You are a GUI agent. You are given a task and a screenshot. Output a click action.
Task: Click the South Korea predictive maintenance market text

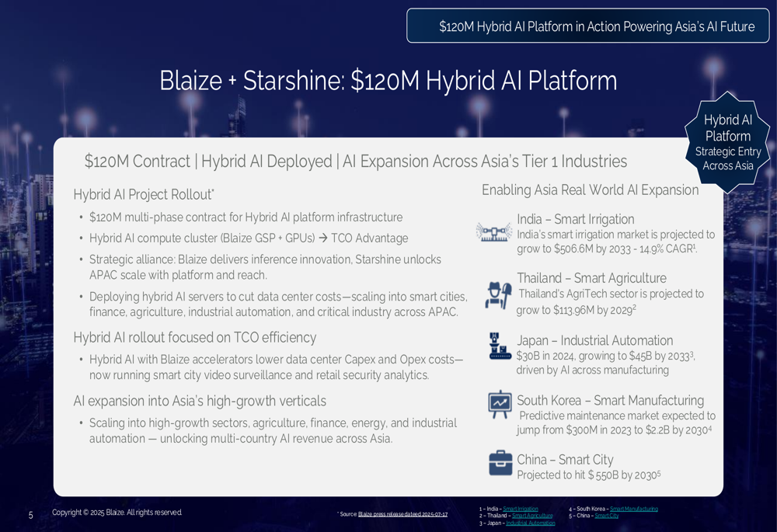click(x=616, y=423)
